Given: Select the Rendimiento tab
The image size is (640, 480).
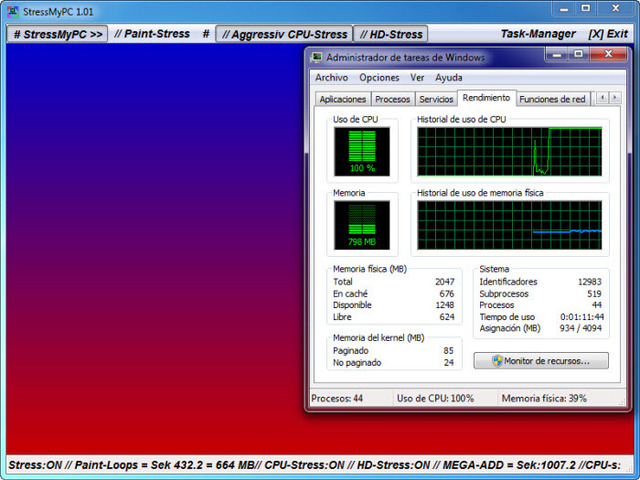Looking at the screenshot, I should [487, 98].
